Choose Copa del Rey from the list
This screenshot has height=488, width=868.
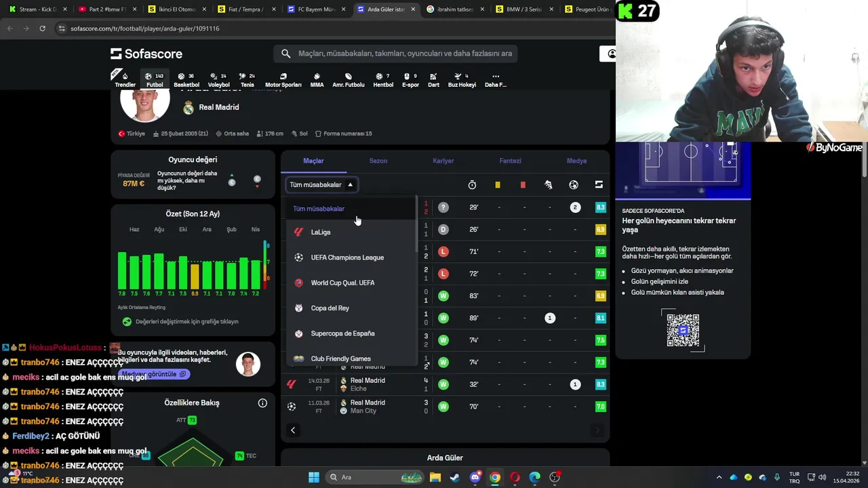(351, 308)
